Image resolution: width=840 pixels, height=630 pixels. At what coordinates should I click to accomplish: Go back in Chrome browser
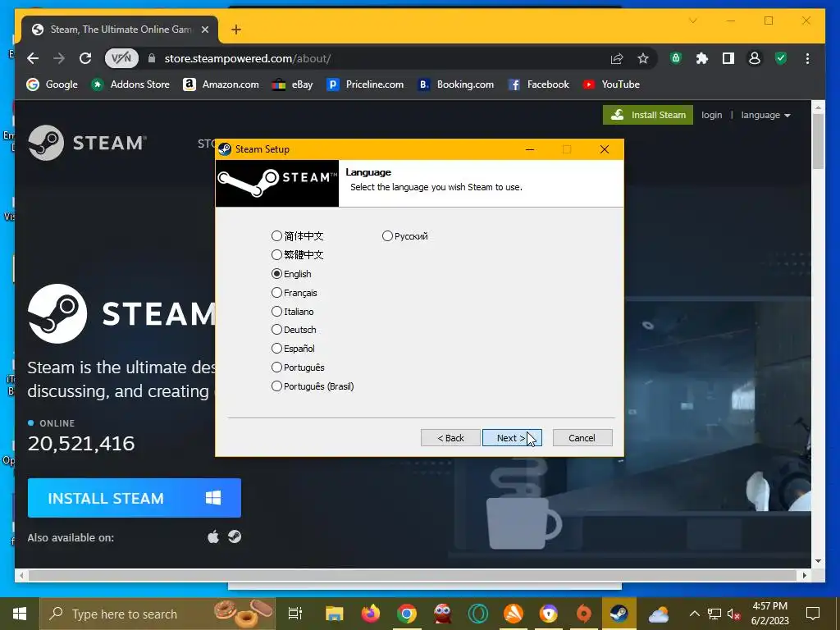pyautogui.click(x=33, y=58)
